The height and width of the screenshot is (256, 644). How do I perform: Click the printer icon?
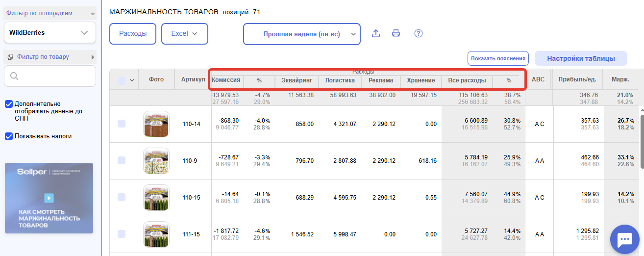[396, 34]
